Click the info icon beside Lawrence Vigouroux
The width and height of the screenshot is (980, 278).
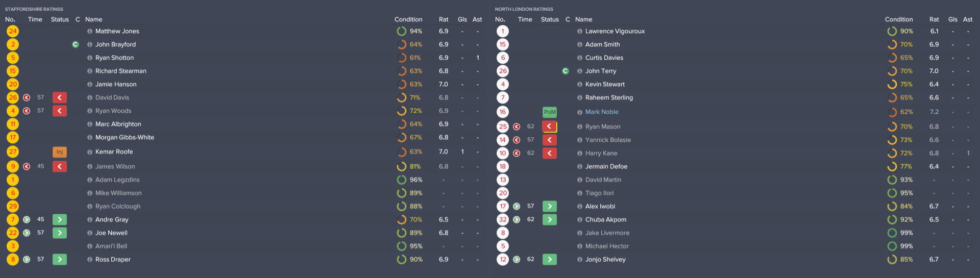(580, 31)
